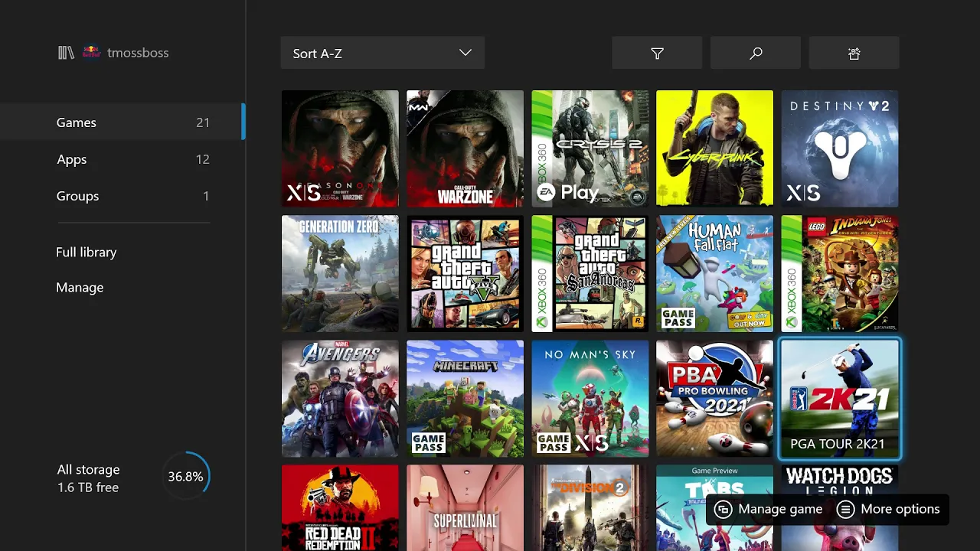The width and height of the screenshot is (980, 551).
Task: Open the Red Dead Redemption II tile
Action: pyautogui.click(x=340, y=508)
